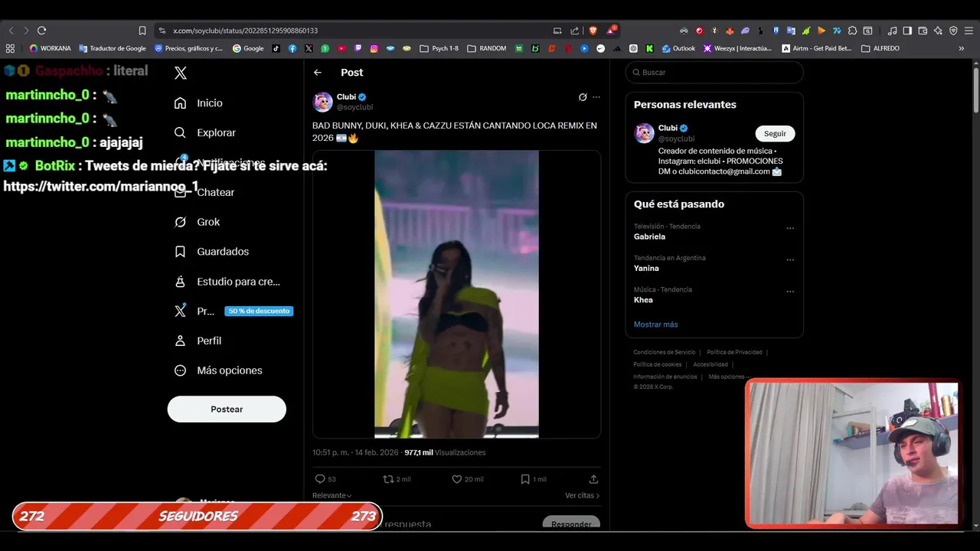Open MetaMask fox extension
The width and height of the screenshot is (980, 551).
point(730,31)
